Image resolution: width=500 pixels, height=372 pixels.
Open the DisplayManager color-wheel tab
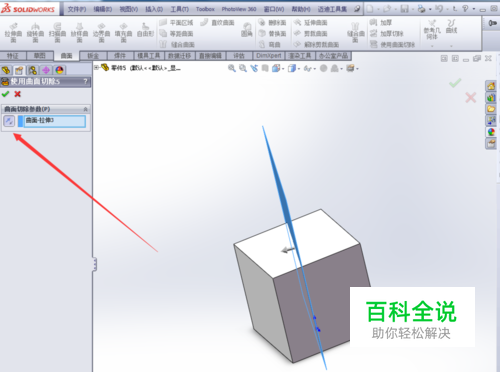coord(59,70)
